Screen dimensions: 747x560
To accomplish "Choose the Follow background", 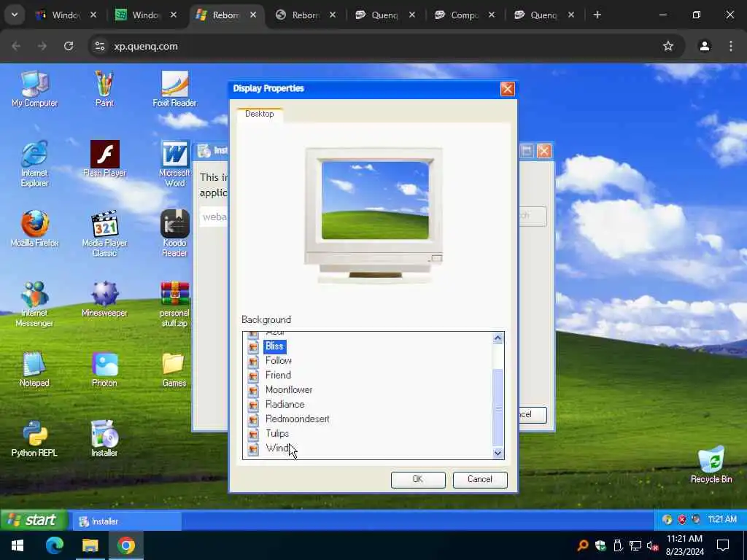I will [278, 360].
